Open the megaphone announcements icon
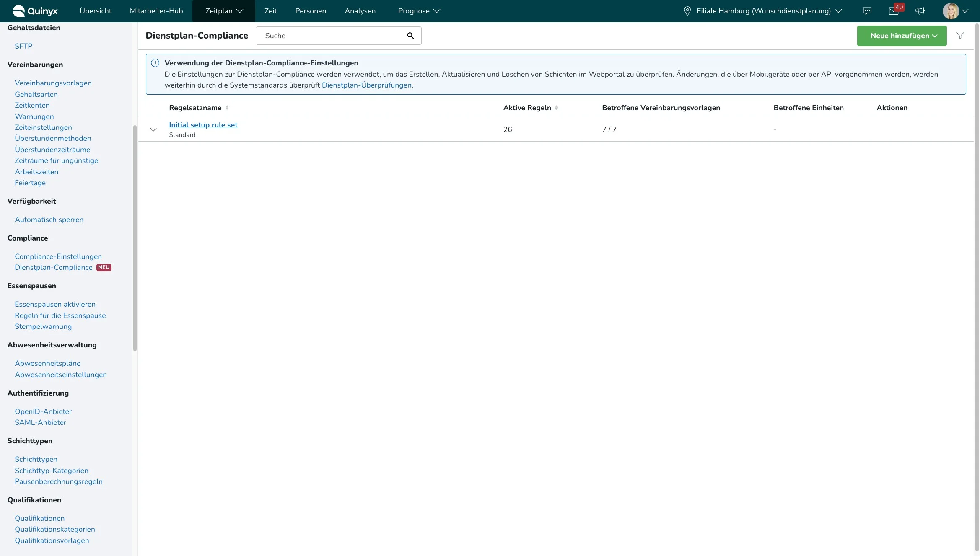The height and width of the screenshot is (556, 980). coord(920,11)
